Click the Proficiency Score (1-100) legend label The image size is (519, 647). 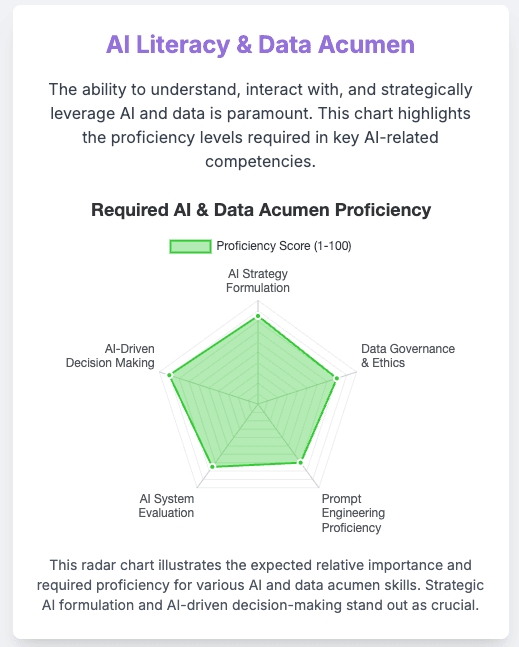click(x=284, y=246)
